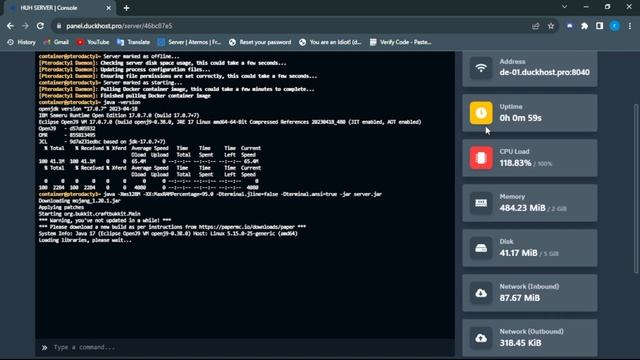Select the HUH SERVER | Console tab
640x360 pixels.
click(x=60, y=8)
